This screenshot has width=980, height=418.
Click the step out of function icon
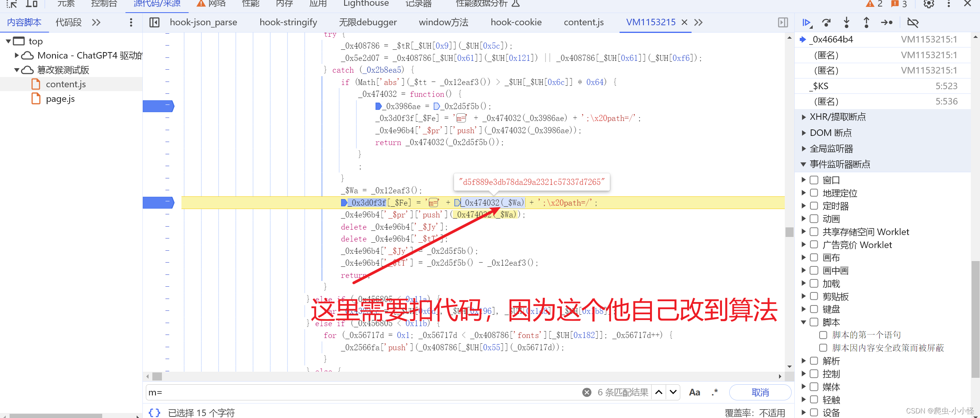(x=866, y=23)
